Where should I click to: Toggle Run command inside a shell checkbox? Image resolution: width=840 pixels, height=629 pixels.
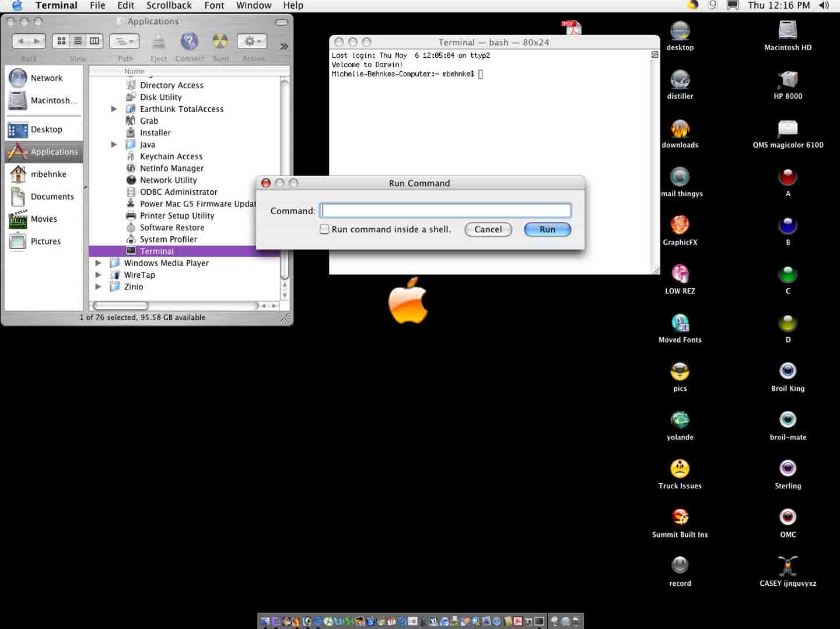point(324,229)
